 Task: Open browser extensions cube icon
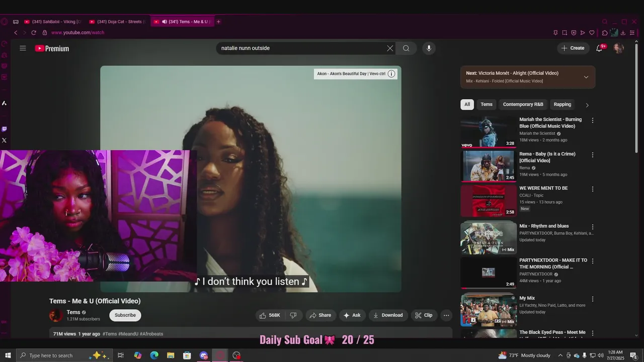click(x=605, y=33)
